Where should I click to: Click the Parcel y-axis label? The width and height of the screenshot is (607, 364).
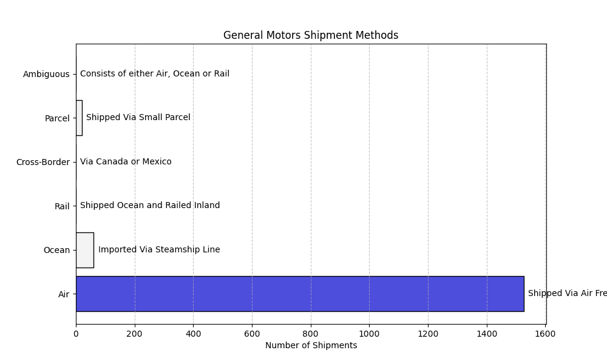pos(57,118)
